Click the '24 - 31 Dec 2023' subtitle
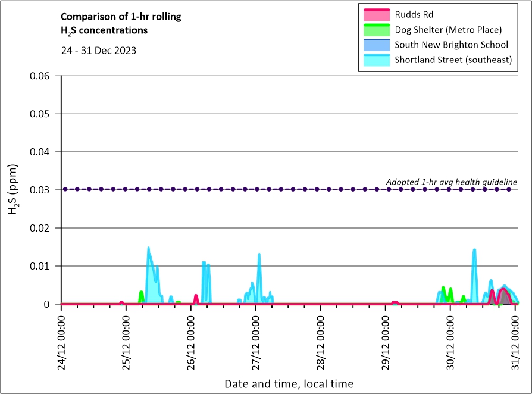 99,51
